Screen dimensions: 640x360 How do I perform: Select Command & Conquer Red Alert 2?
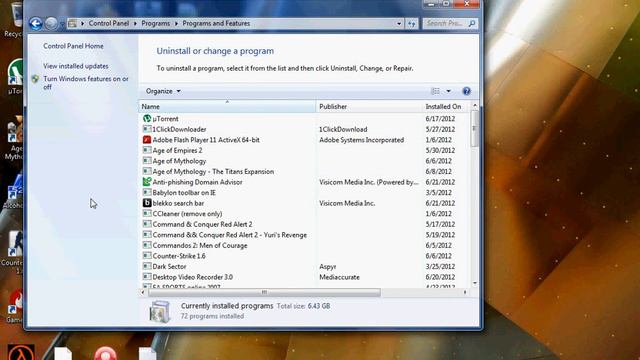202,224
